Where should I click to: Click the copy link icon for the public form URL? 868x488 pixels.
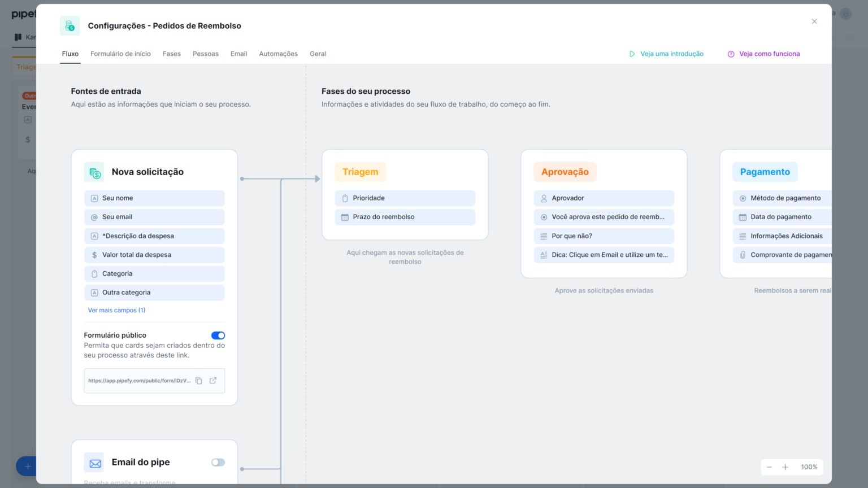[x=199, y=381]
